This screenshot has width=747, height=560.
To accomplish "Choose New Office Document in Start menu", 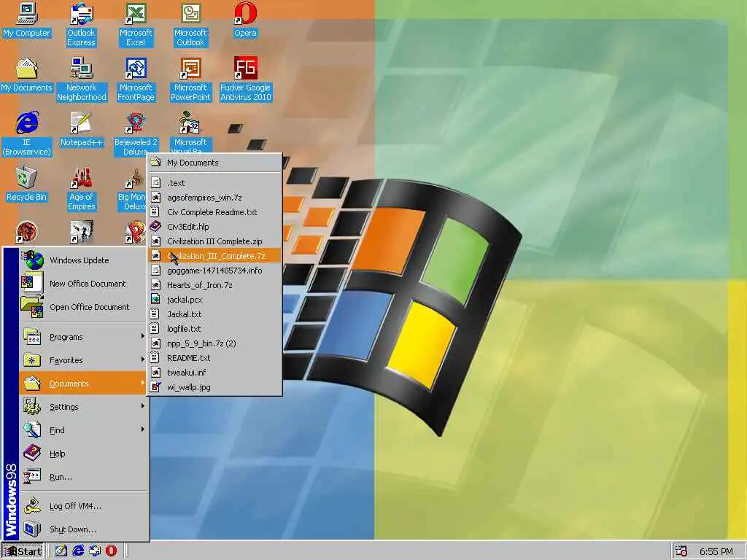I will pos(83,284).
